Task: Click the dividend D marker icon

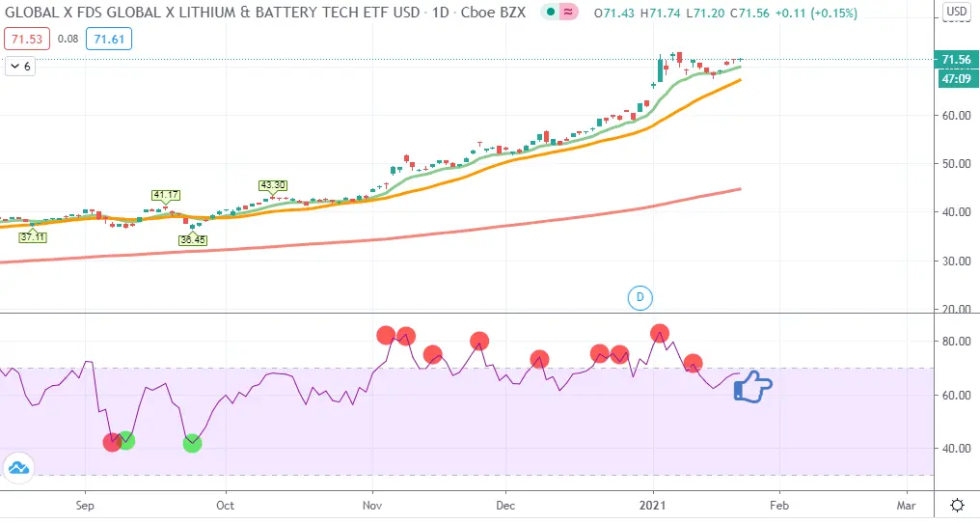Action: click(x=640, y=297)
